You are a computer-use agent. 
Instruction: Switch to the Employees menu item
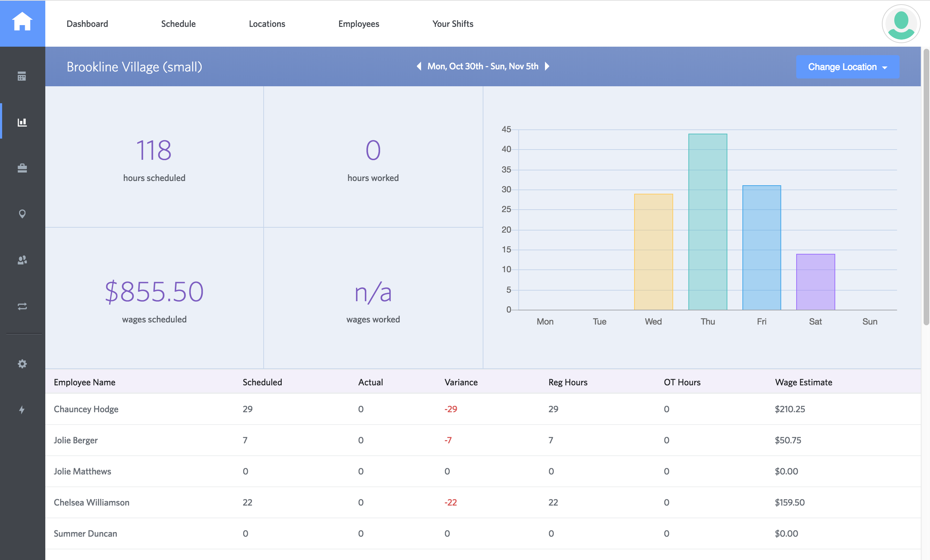358,24
